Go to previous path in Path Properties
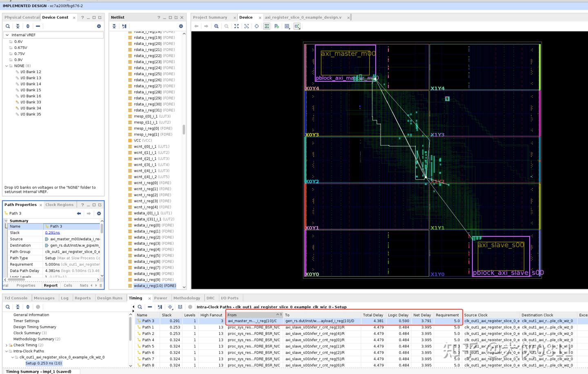The height and width of the screenshot is (374, 588). pos(79,213)
